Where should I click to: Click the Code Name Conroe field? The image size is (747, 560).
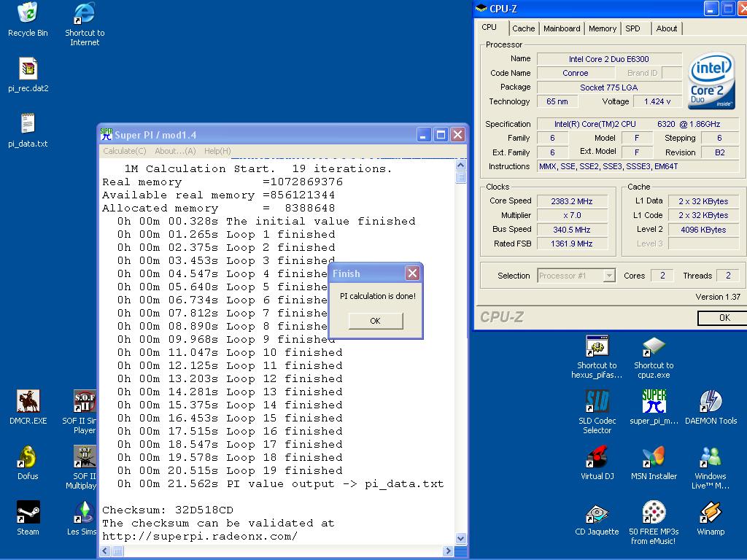(575, 73)
